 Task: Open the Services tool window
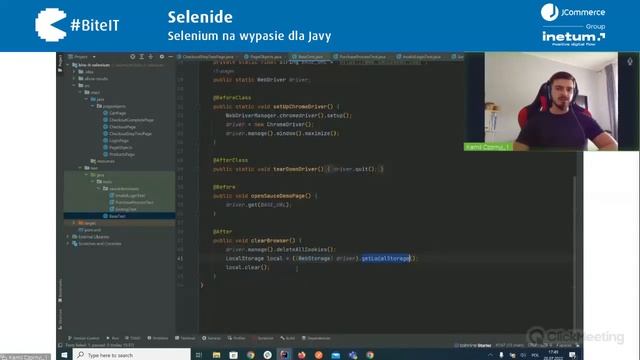pos(211,338)
